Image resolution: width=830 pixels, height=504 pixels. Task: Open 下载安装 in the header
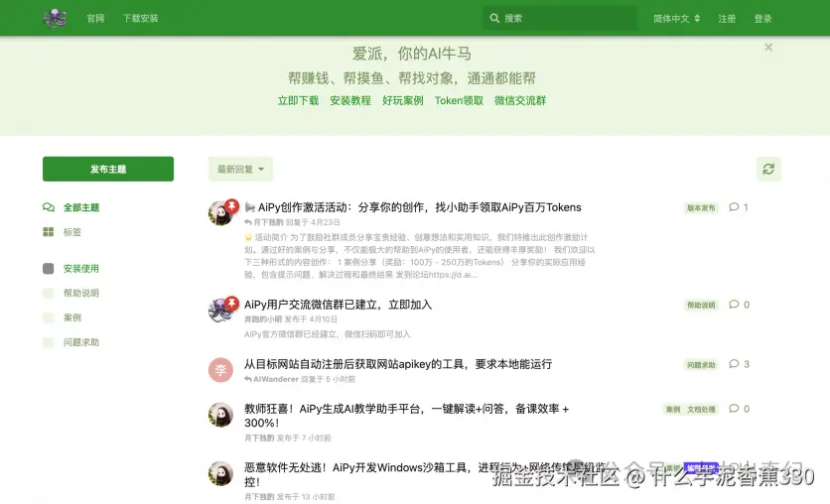141,19
